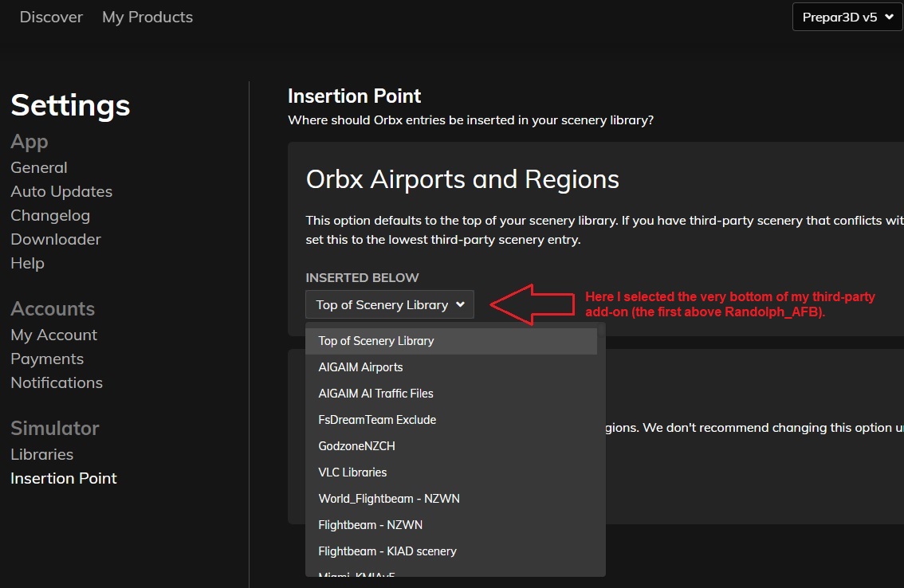Go to My Account
The height and width of the screenshot is (588, 904).
54,335
